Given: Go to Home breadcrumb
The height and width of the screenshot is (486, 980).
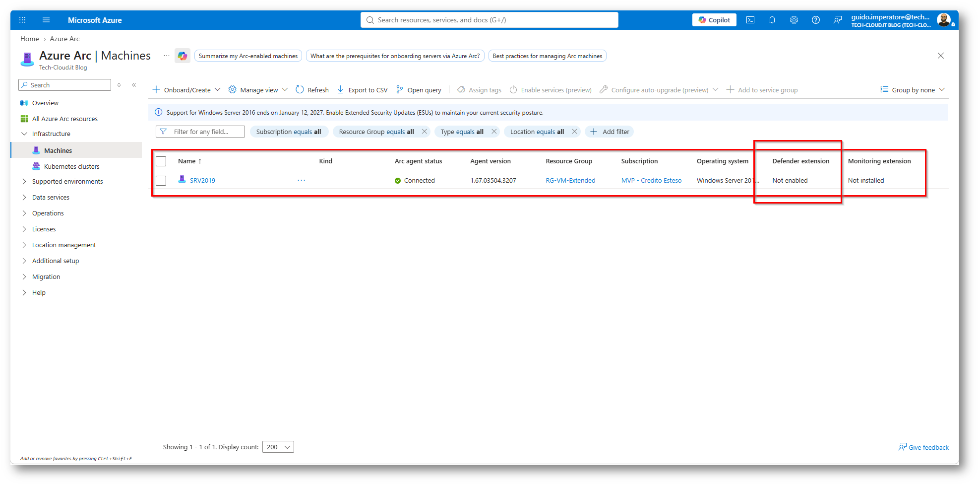Looking at the screenshot, I should click(x=30, y=39).
